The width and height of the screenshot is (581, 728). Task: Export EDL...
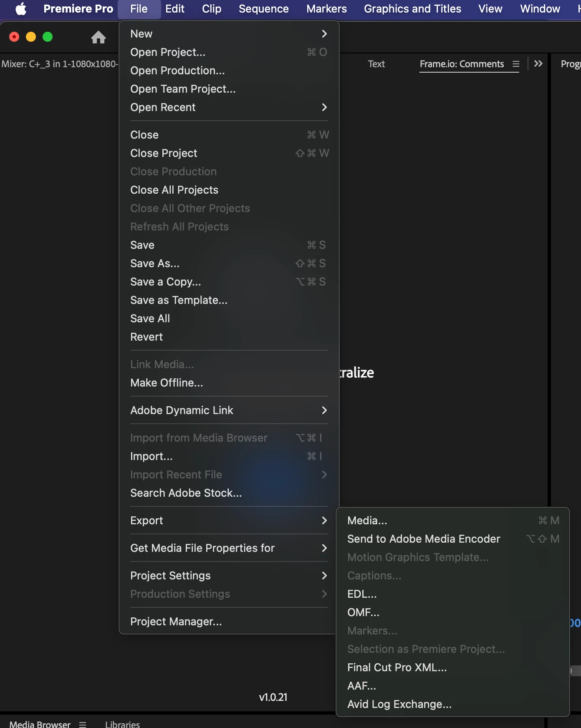[453, 594]
